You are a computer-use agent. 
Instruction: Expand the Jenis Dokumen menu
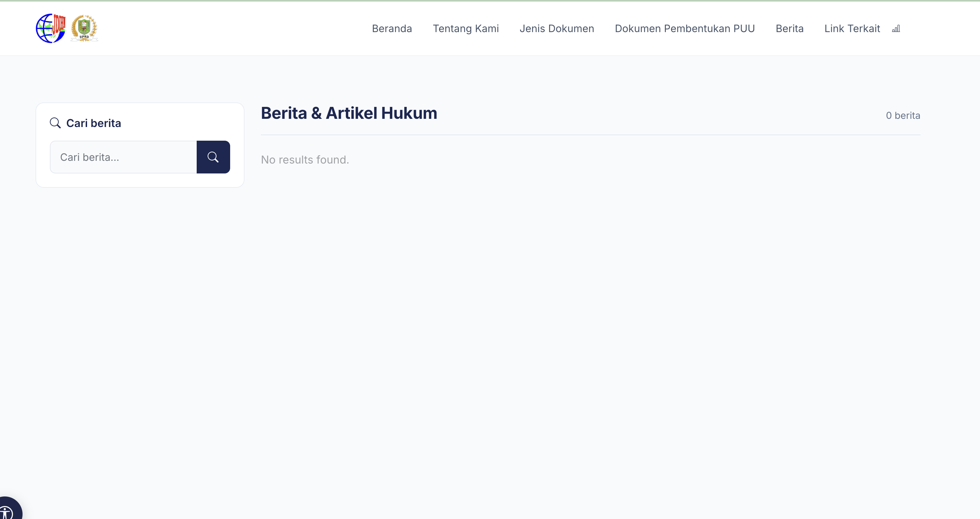coord(557,29)
